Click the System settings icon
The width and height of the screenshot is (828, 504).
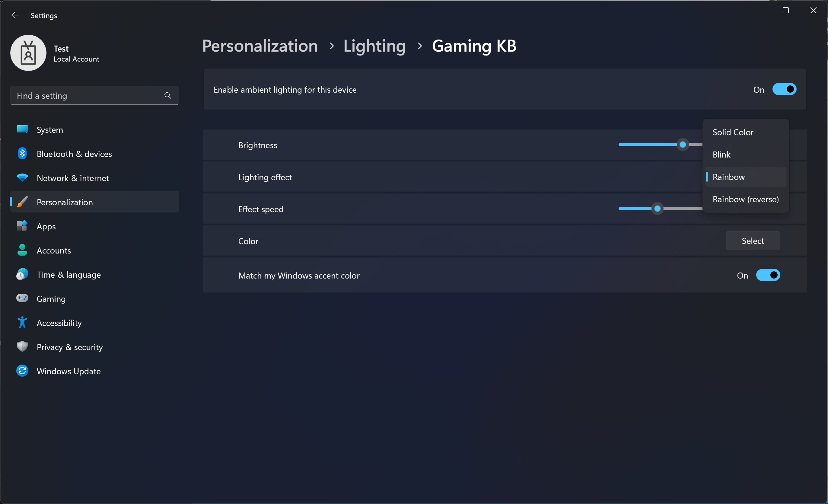[x=22, y=129]
